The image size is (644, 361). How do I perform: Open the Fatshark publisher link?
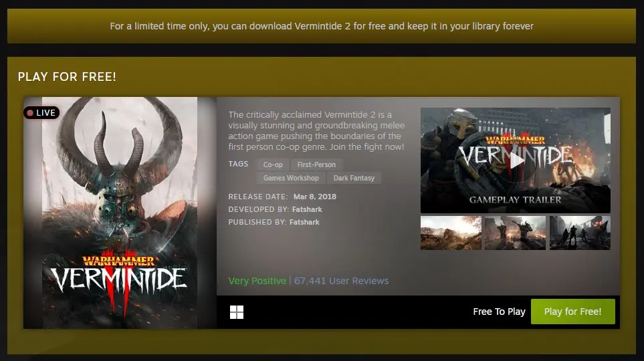304,222
